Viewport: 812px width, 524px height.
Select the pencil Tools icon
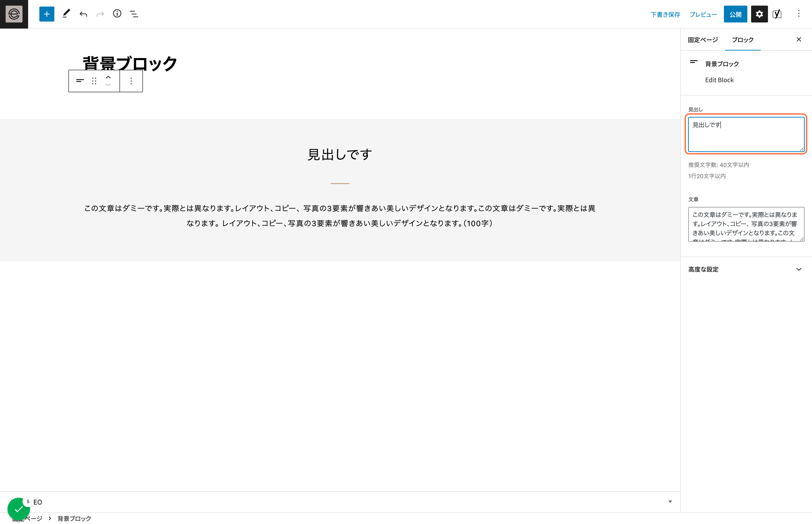[x=66, y=14]
